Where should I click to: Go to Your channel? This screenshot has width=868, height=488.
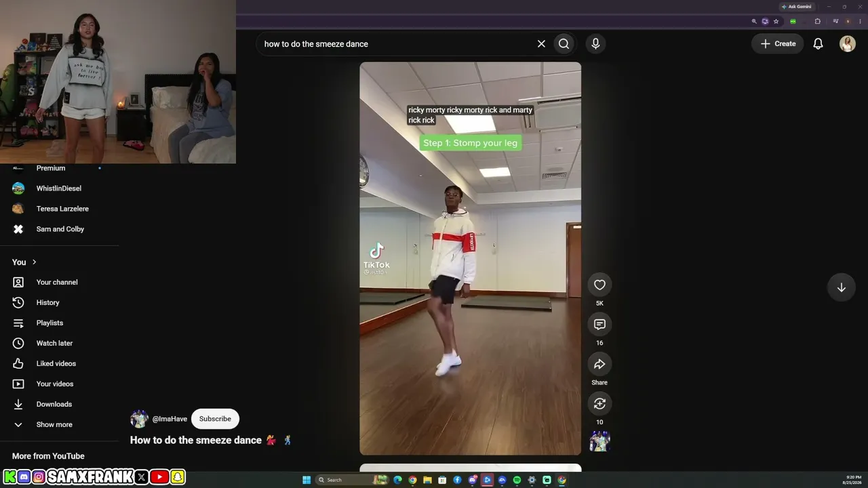[x=57, y=283]
